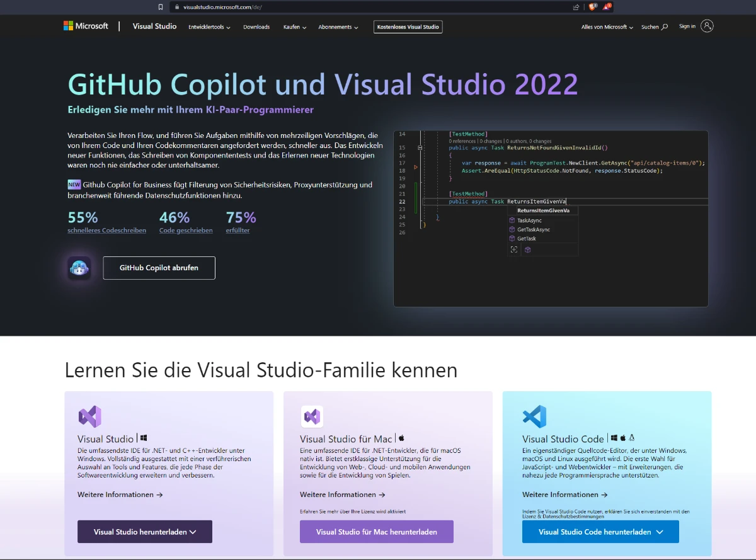Click the Sign in account avatar
The width and height of the screenshot is (756, 560).
click(707, 26)
